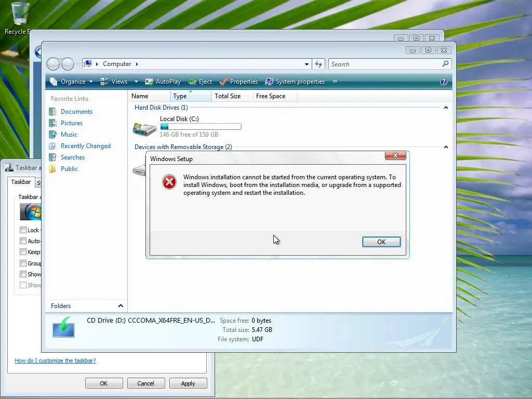Close the Windows Setup dialog
Screen dimensions: 532x399
coord(395,155)
